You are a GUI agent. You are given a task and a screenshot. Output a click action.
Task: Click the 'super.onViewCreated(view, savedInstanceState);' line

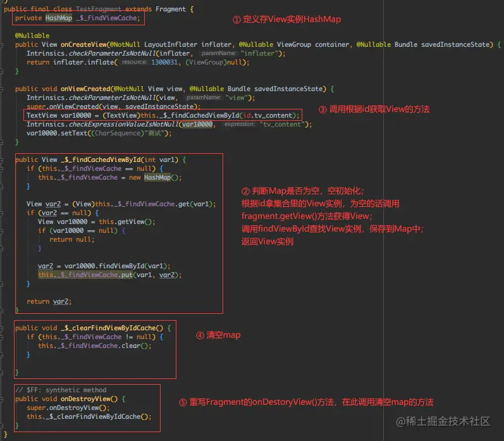113,106
